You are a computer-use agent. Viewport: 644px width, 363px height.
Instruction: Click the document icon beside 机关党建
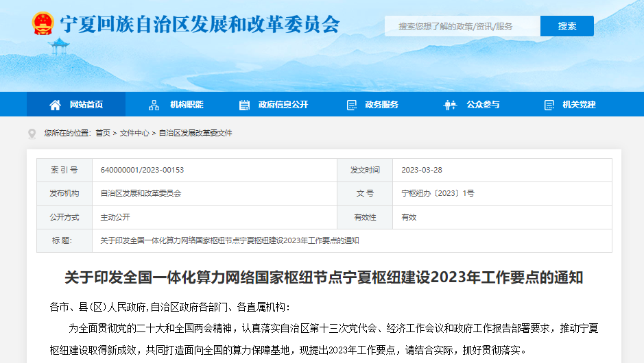549,105
